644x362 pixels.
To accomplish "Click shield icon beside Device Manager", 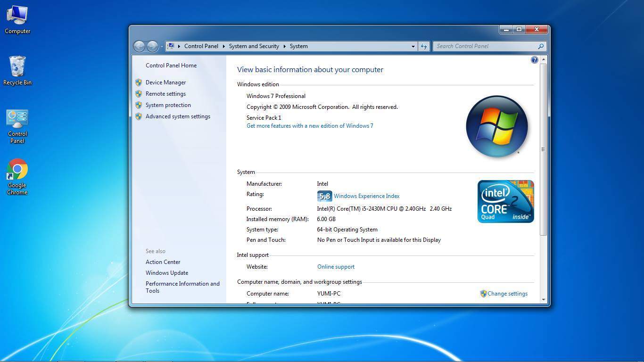I will (139, 82).
